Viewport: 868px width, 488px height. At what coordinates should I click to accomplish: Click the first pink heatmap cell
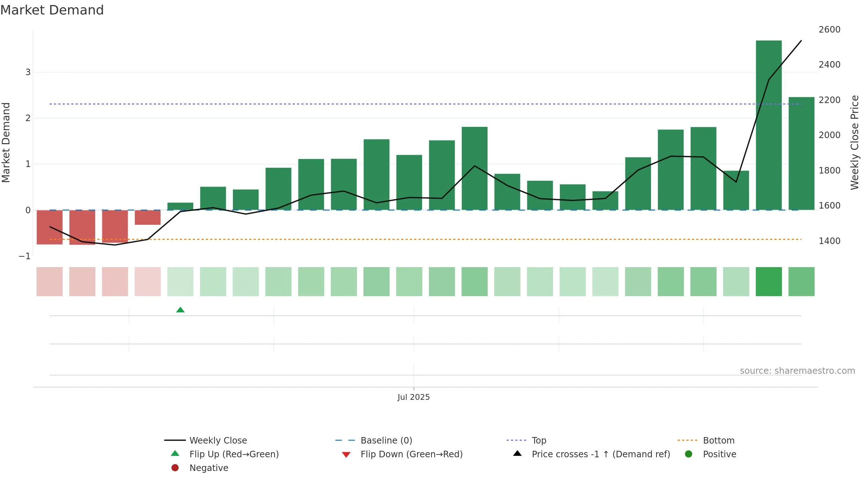pyautogui.click(x=50, y=282)
